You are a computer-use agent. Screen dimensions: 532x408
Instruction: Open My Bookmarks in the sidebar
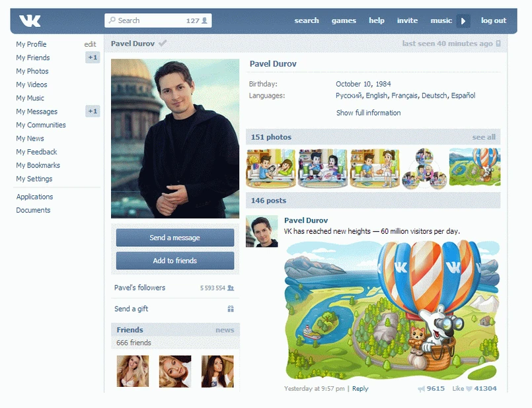click(x=38, y=165)
